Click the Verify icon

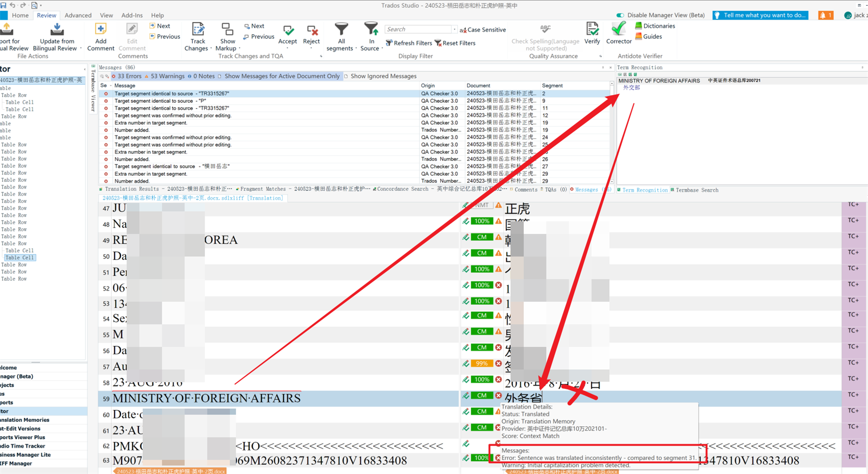pyautogui.click(x=592, y=29)
